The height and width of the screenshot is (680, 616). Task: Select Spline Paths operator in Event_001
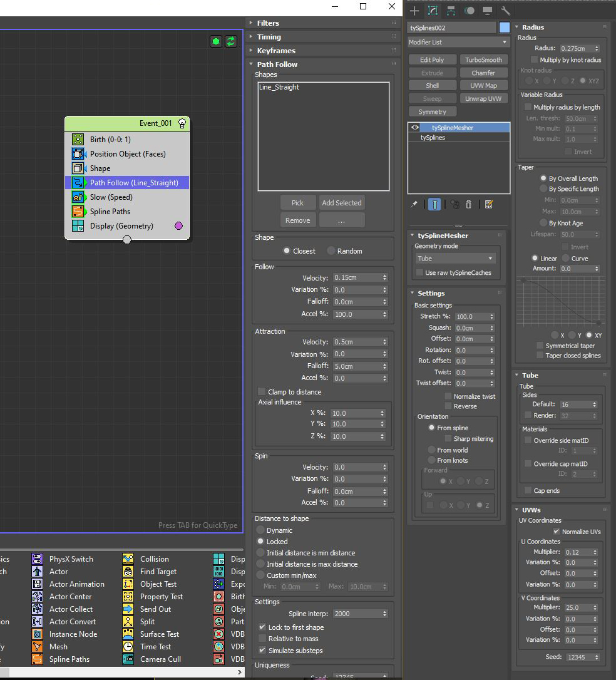(x=110, y=212)
